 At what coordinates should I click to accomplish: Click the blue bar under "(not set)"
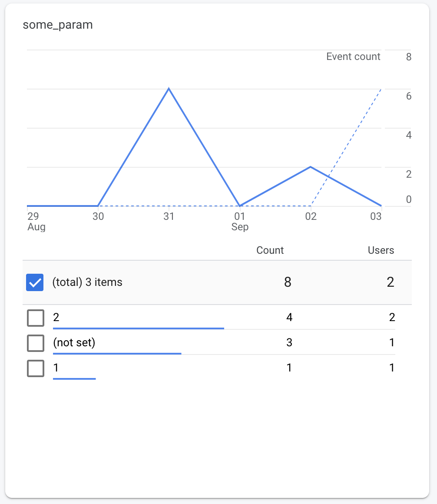[x=117, y=353]
